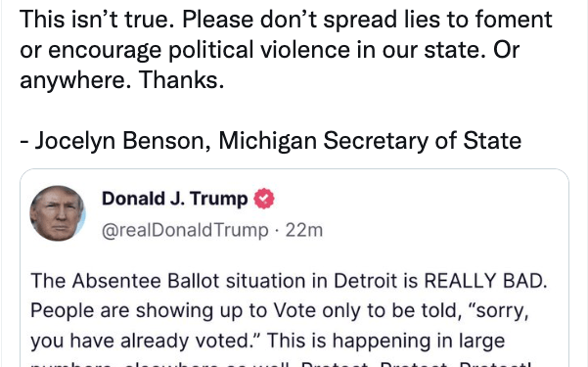The image size is (588, 367).
Task: Open Donald J. Trump's profile photo
Action: click(x=58, y=212)
